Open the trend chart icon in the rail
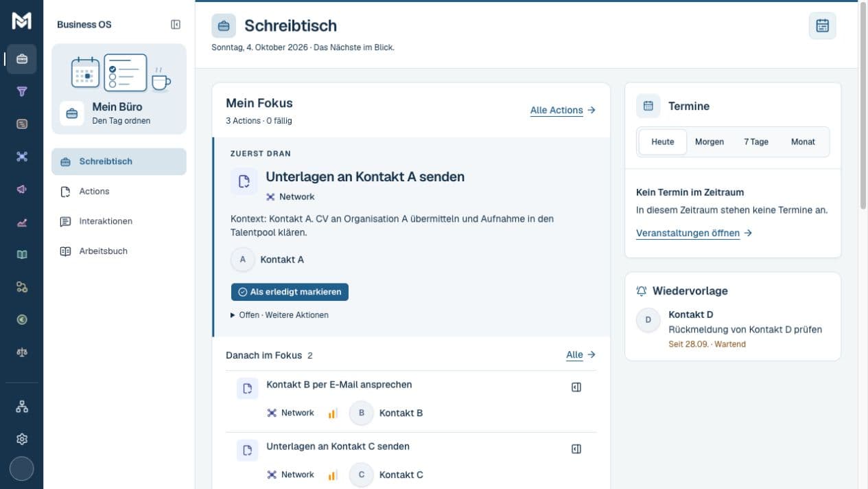Screen dimensions: 868x489 pos(22,222)
